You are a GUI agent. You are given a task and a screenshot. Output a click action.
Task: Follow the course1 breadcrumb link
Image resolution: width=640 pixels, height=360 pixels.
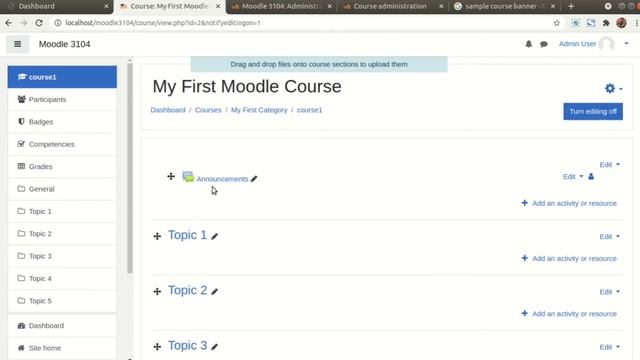309,110
